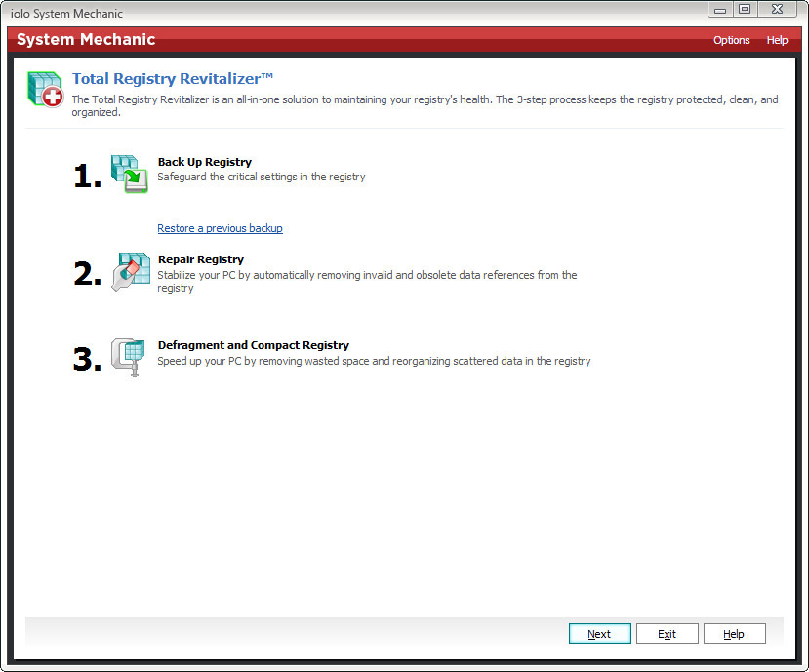Click the text 'Safeguard the critical settings in the registry'
Screen dimensions: 809x672
tap(262, 177)
